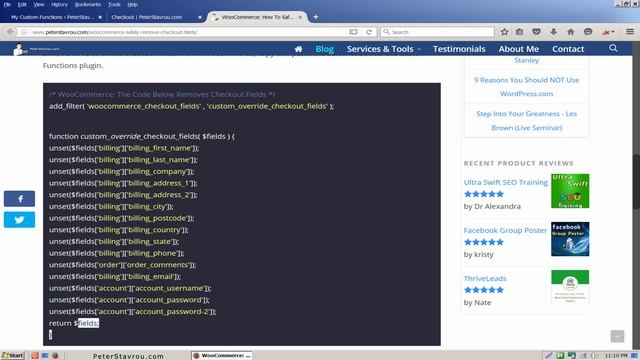Image resolution: width=640 pixels, height=360 pixels.
Task: Click the add_filter code line
Action: click(191, 106)
